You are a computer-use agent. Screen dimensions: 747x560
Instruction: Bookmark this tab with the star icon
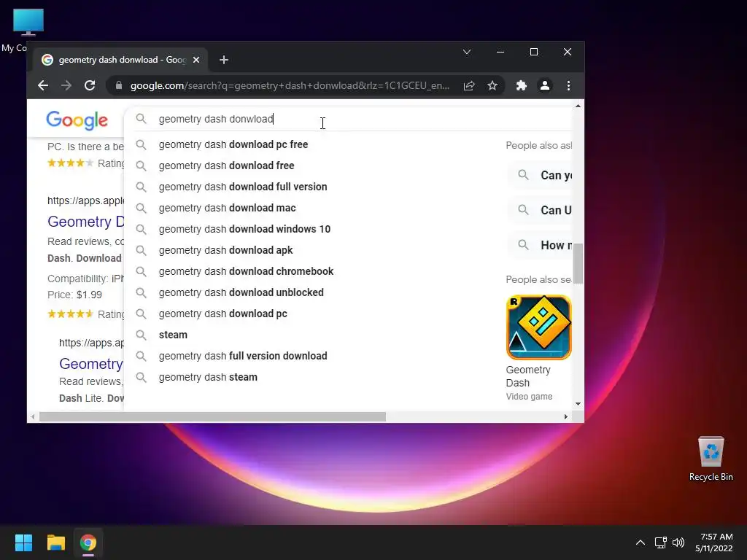click(492, 86)
